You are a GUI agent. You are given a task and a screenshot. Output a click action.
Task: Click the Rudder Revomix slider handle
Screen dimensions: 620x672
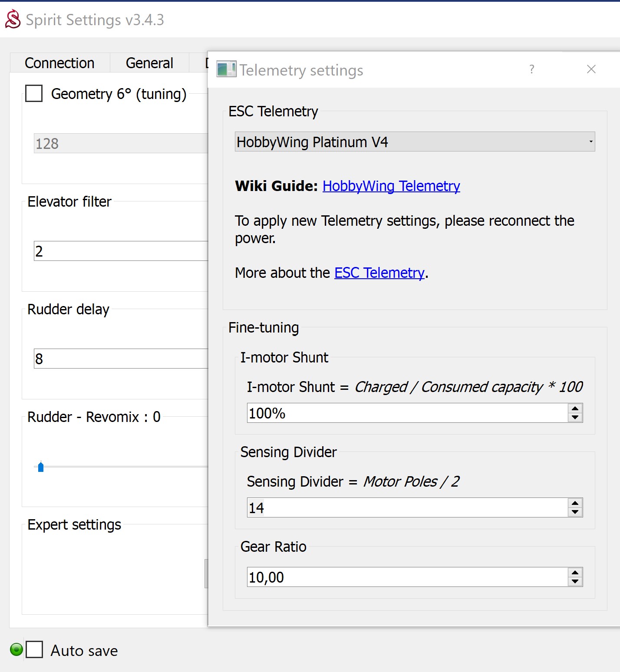pyautogui.click(x=41, y=467)
